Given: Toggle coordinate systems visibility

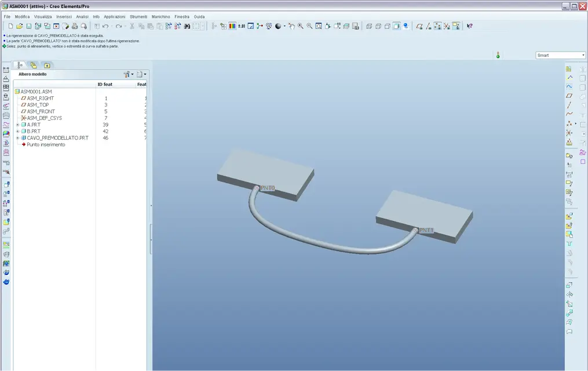Looking at the screenshot, I should click(x=447, y=26).
